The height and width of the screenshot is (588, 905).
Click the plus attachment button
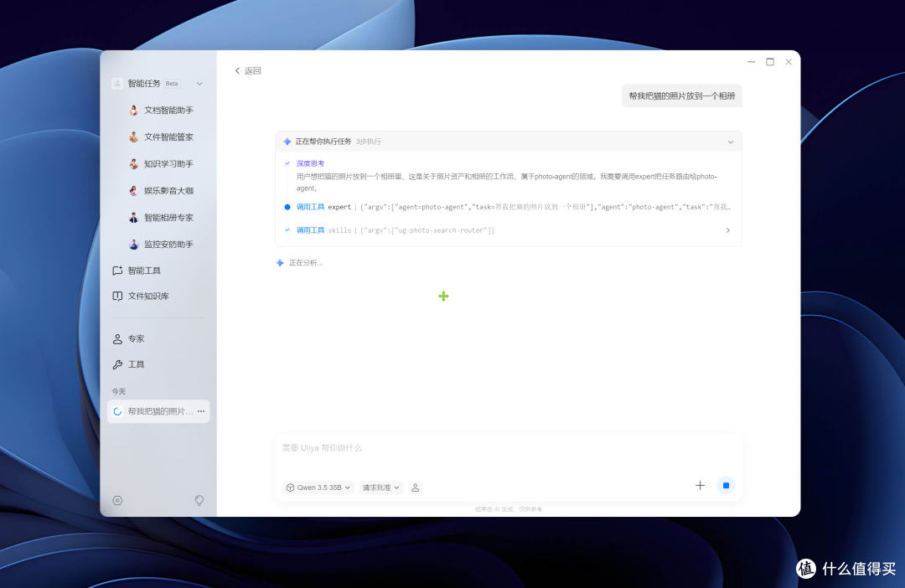700,486
